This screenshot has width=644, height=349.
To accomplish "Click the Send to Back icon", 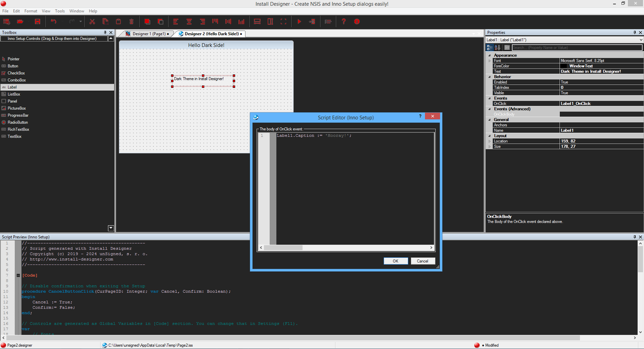I will click(160, 21).
